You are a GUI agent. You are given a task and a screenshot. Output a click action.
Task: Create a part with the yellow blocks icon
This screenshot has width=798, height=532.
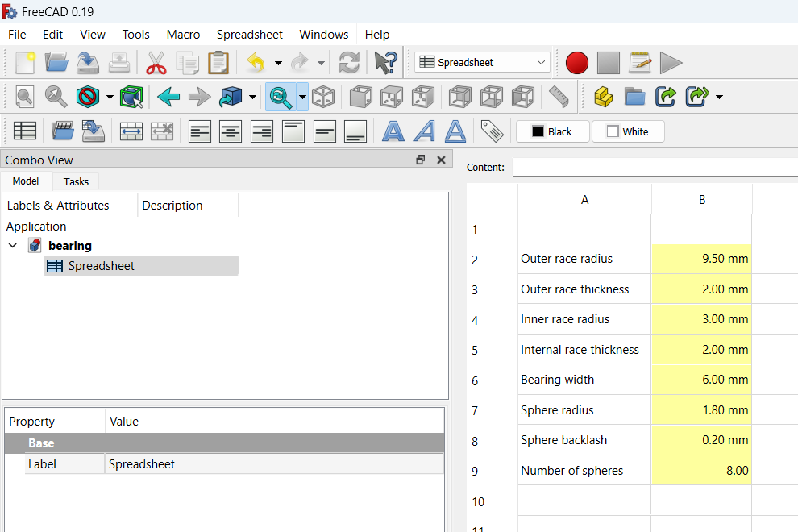tap(603, 97)
